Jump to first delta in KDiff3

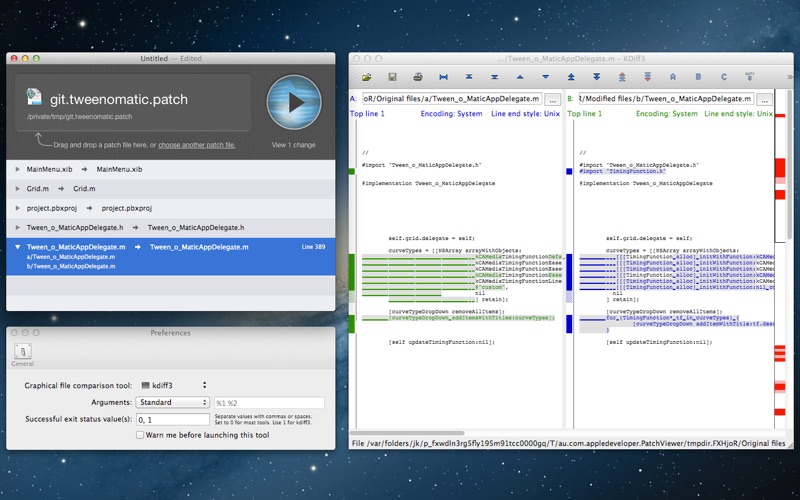coord(469,77)
